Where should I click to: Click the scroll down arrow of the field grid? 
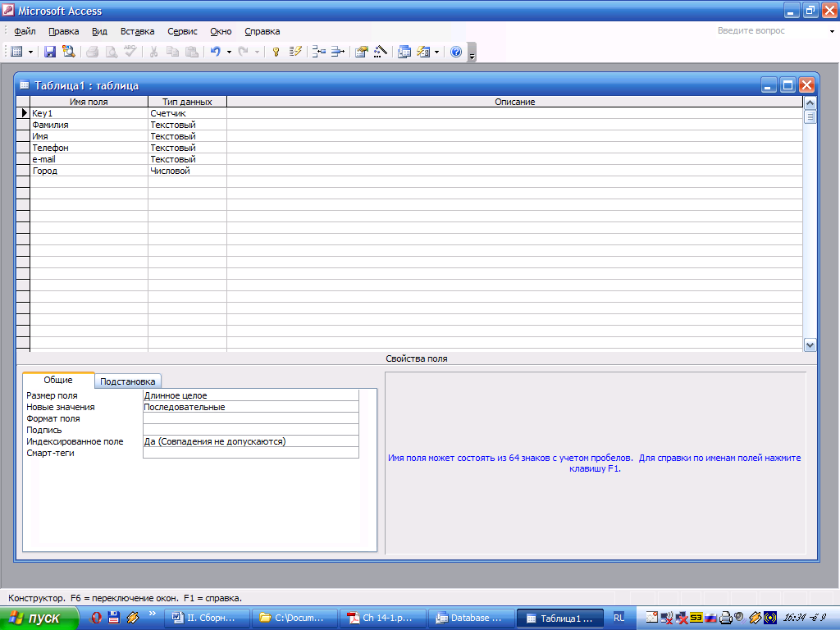(x=810, y=345)
